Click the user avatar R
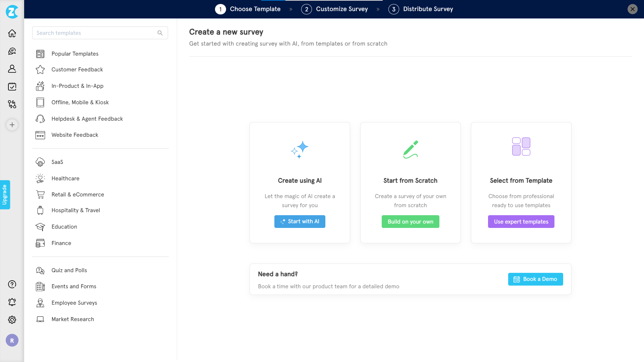This screenshot has height=362, width=644. click(12, 341)
